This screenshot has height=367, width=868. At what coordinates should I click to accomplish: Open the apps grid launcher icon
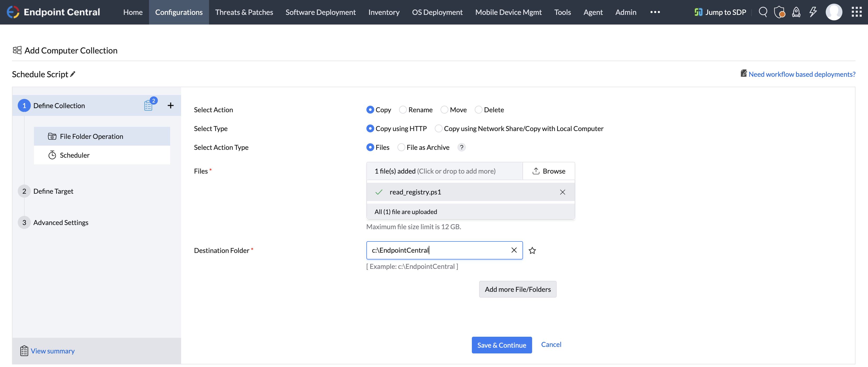point(856,12)
